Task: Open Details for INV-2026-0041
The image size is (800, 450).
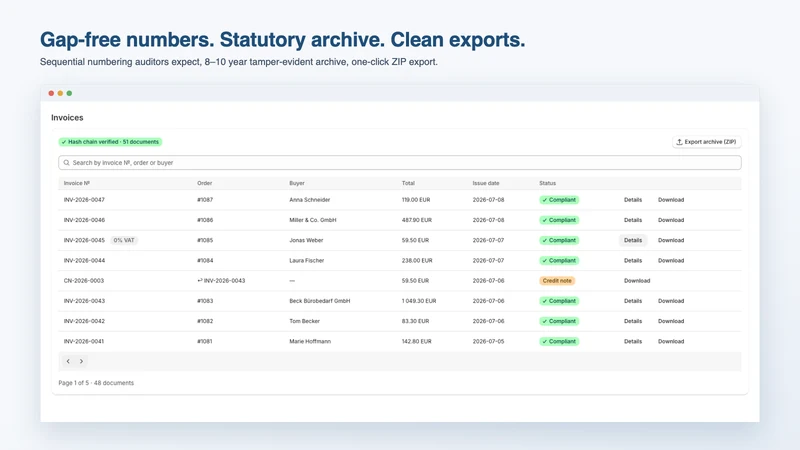Action: click(x=633, y=341)
